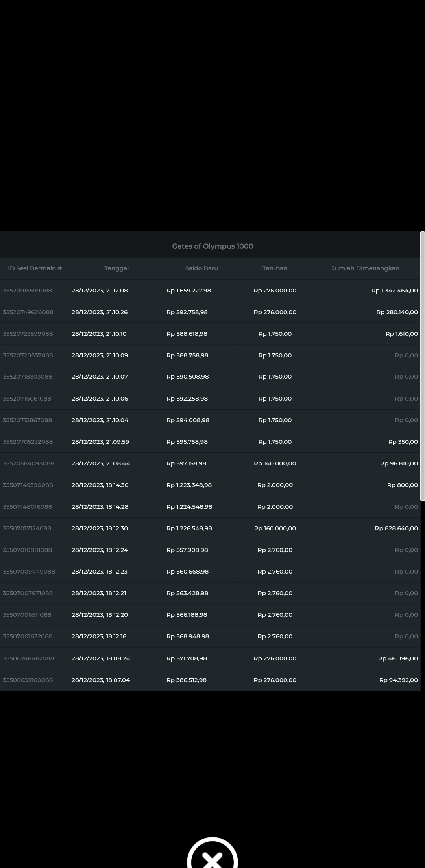Open session ID 35520915599088
This screenshot has width=425, height=868.
point(27,291)
